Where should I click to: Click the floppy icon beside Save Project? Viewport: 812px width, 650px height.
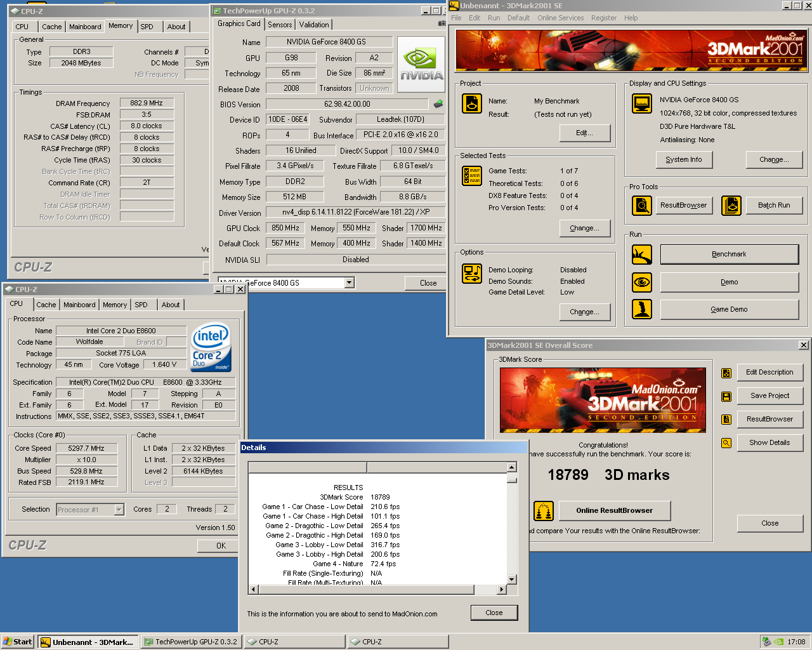pyautogui.click(x=726, y=396)
